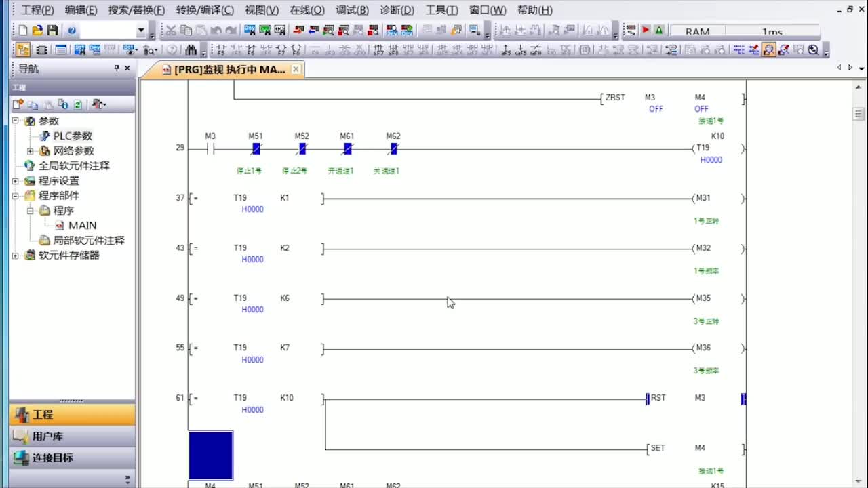
Task: Click the Write to PLC icon
Action: point(298,30)
